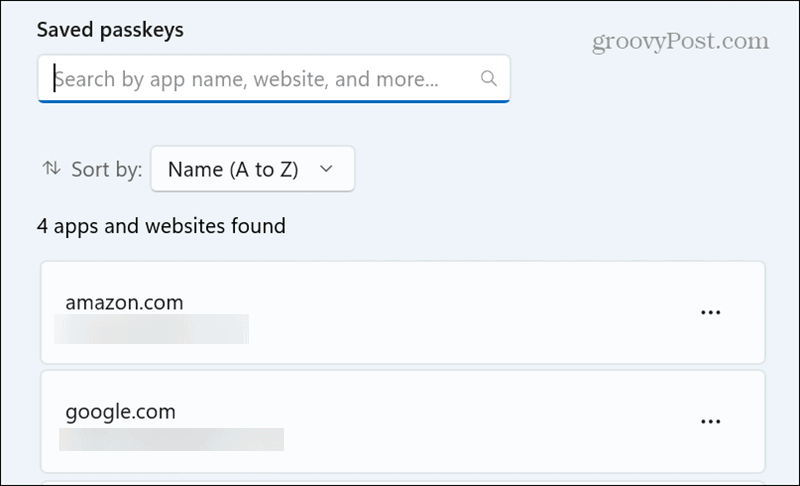Click the search magnifier icon
The height and width of the screenshot is (486, 800).
(488, 78)
